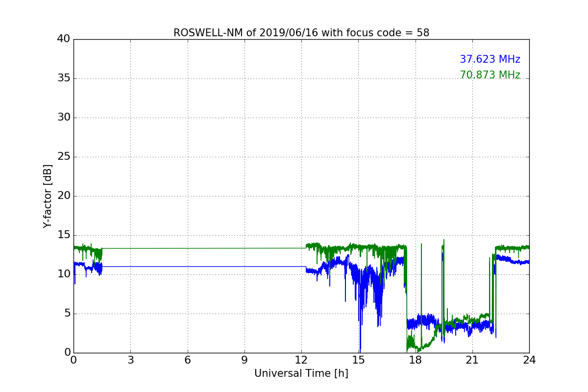588x392 pixels.
Task: Click y-axis tick label 35
Action: pos(64,78)
